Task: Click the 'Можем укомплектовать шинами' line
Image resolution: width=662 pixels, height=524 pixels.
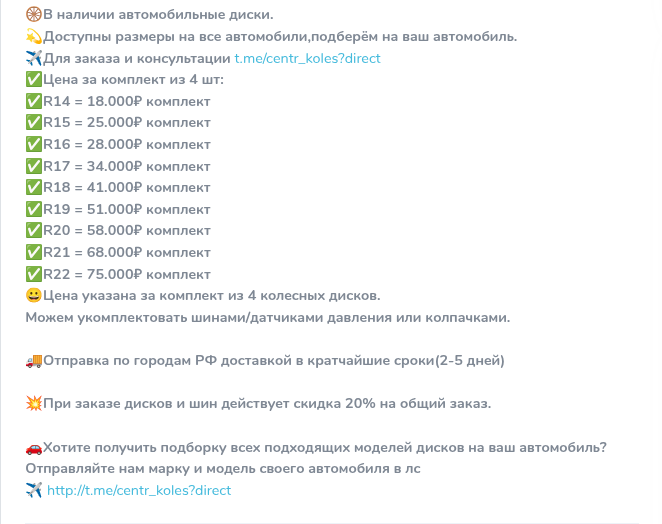Action: pos(268,318)
